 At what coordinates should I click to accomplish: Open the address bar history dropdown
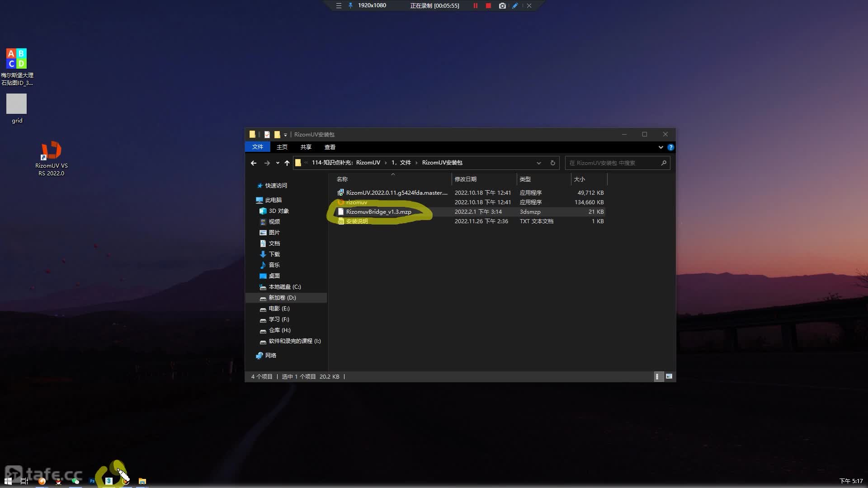(539, 163)
